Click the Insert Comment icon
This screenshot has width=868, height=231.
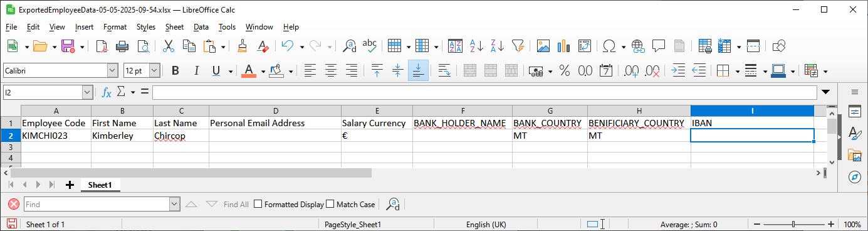coord(659,46)
